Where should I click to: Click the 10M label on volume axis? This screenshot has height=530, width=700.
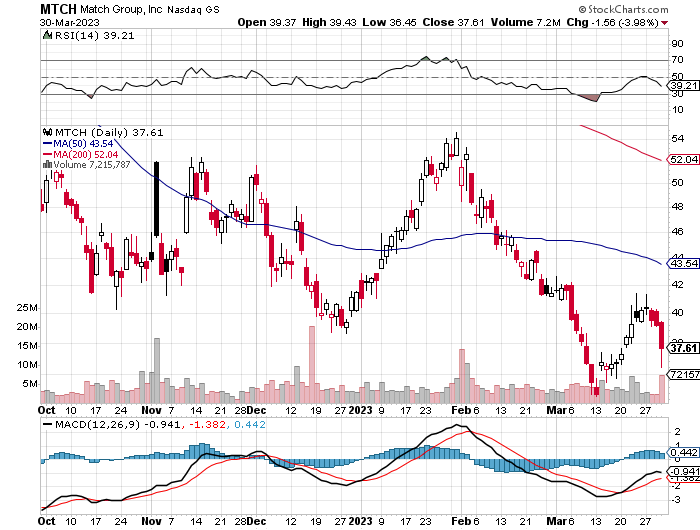pyautogui.click(x=27, y=365)
